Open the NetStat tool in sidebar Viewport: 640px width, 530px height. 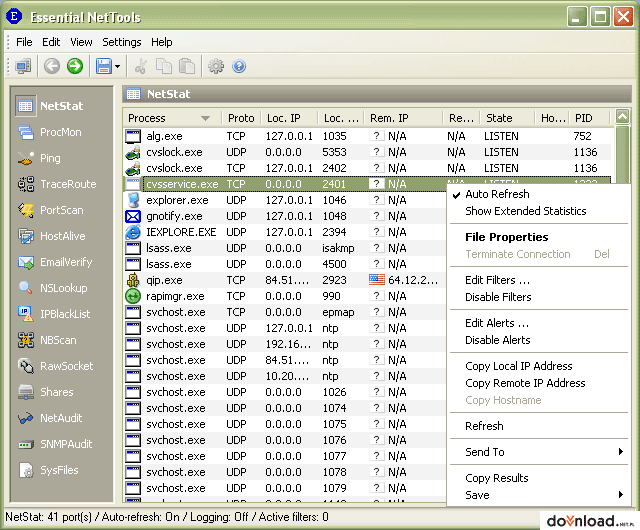(x=50, y=106)
